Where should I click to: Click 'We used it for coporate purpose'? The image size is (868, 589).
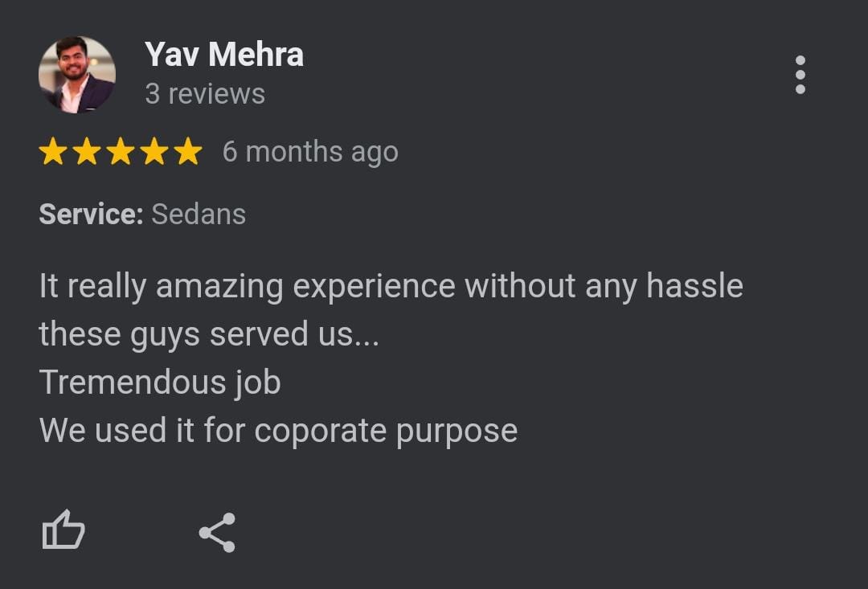tap(278, 431)
